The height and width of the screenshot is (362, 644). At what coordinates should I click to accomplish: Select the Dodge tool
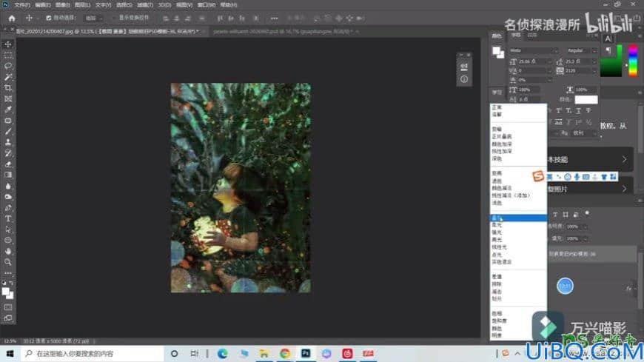[x=8, y=196]
